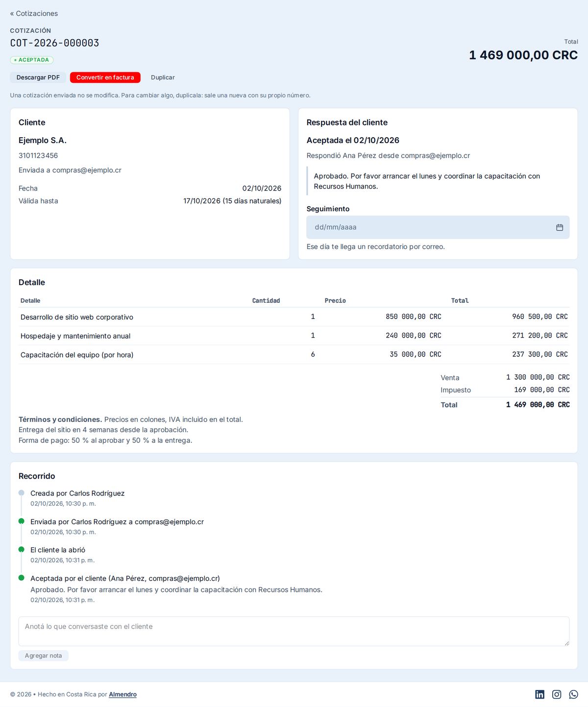Click line total 960 500,00 CRC
588x707 pixels.
[x=540, y=317]
